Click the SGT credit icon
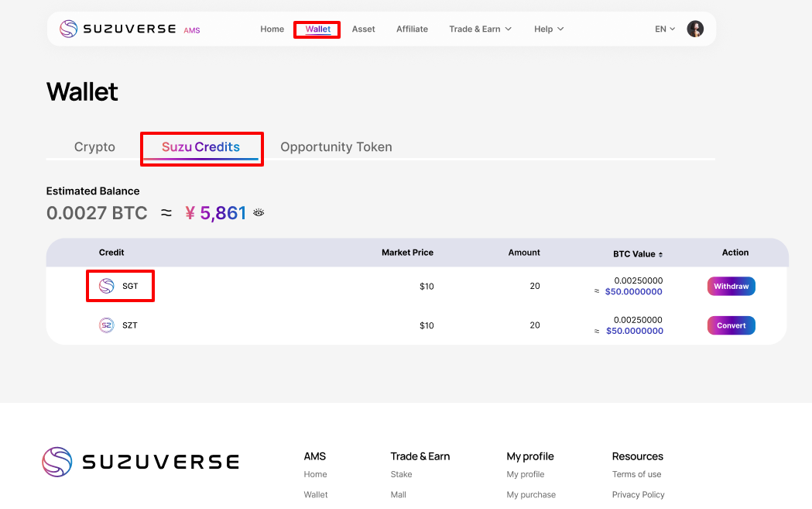 click(107, 286)
